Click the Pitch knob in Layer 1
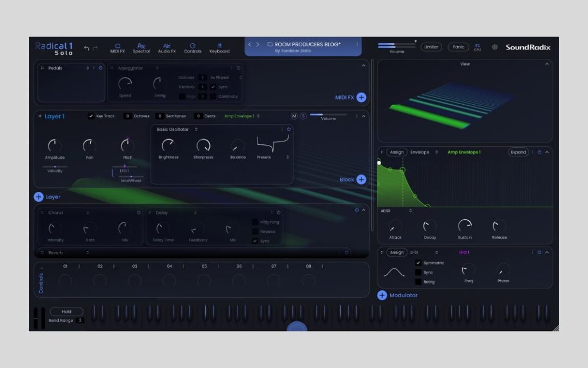The height and width of the screenshot is (368, 588). [x=127, y=146]
